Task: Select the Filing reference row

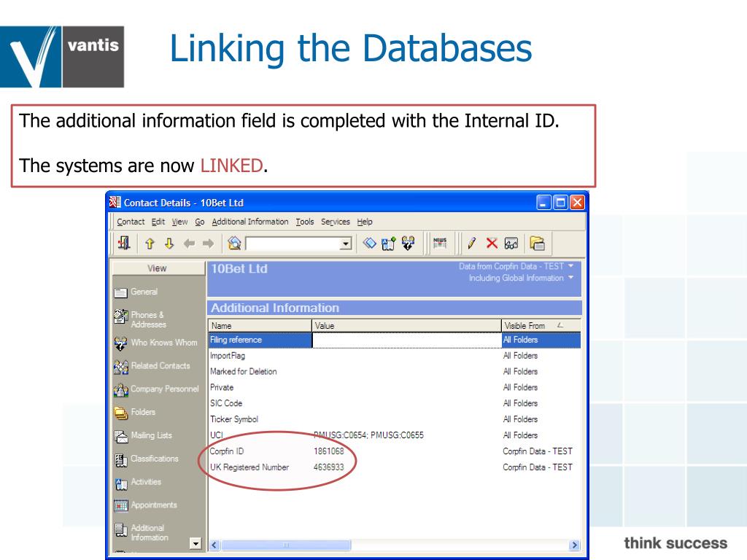Action: point(395,340)
